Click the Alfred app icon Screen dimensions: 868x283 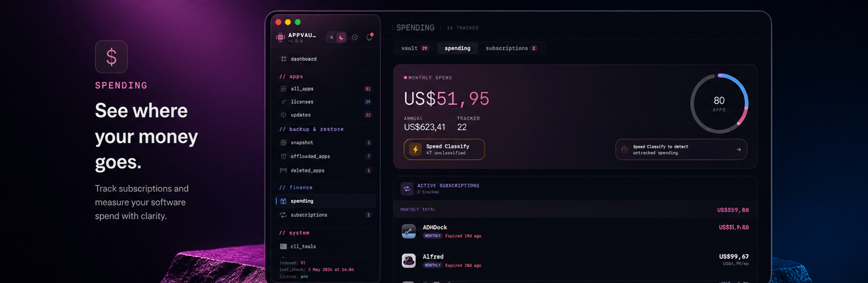click(x=409, y=260)
